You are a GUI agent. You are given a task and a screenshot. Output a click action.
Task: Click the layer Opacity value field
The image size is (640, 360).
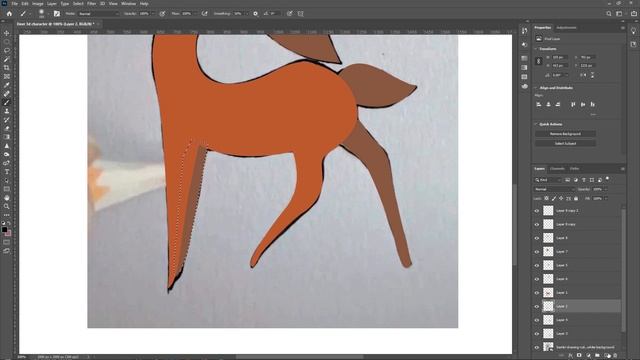[x=598, y=189]
